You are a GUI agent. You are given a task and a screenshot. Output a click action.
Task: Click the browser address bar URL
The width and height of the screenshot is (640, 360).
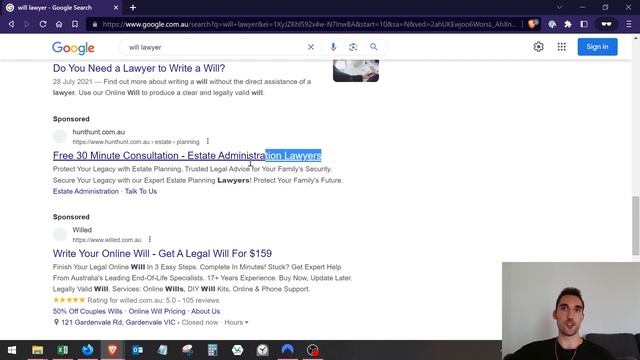coord(309,24)
